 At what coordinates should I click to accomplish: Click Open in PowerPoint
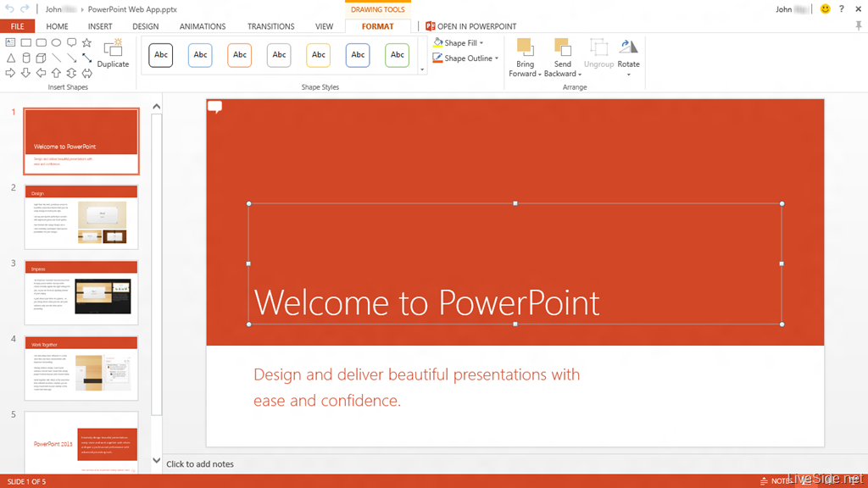pos(470,26)
